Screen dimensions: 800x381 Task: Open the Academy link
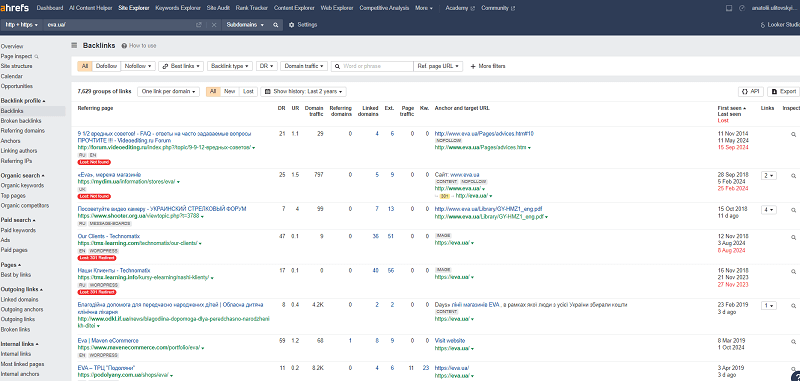pyautogui.click(x=460, y=8)
